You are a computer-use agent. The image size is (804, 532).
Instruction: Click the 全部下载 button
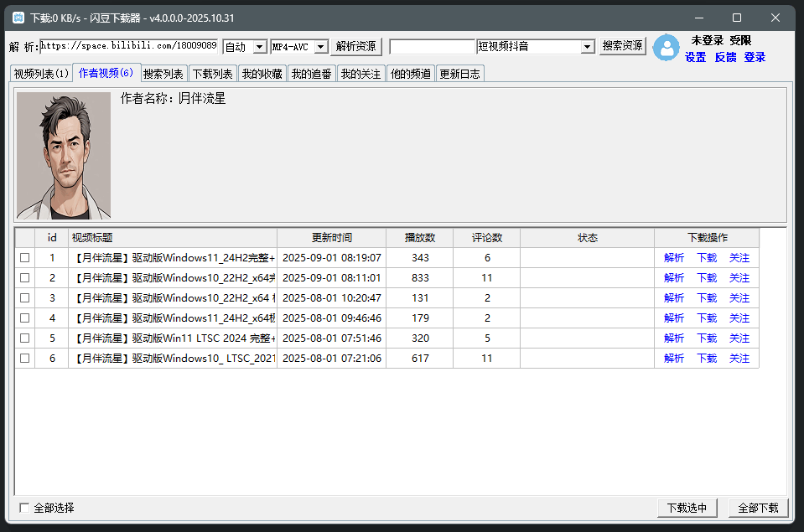click(x=757, y=508)
